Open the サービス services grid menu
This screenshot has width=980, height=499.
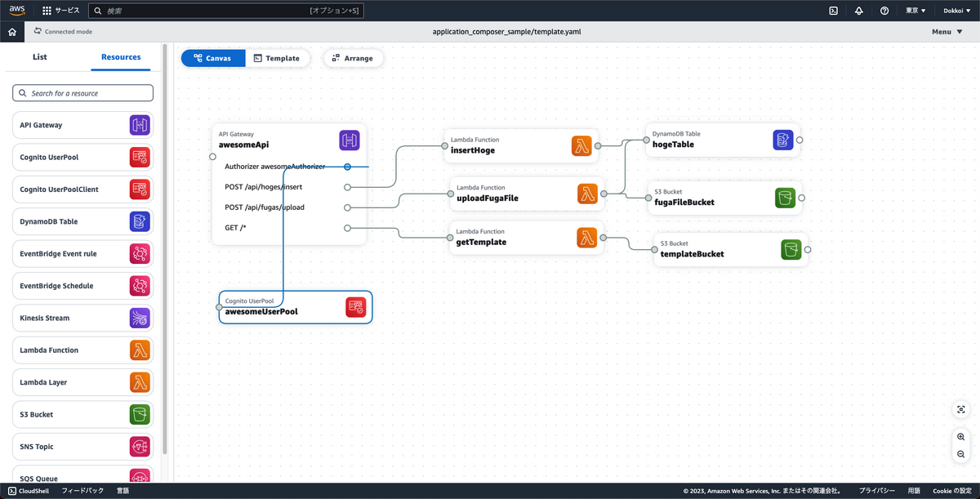click(x=61, y=11)
